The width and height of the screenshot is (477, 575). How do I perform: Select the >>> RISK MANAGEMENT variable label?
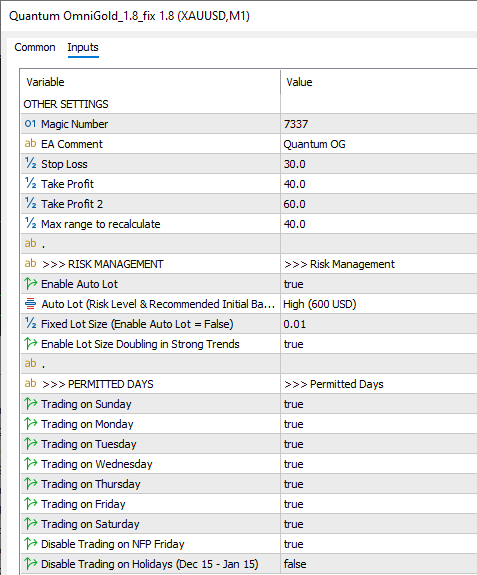tap(103, 264)
